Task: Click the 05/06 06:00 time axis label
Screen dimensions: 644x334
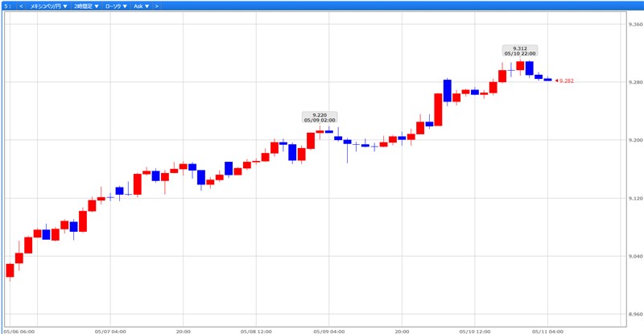Action: (x=19, y=330)
